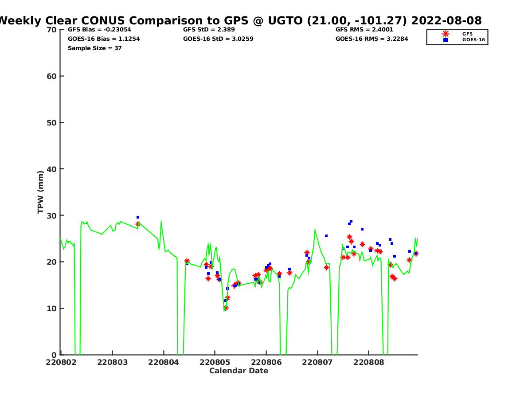Click the Calendar Date x-axis label
Viewport: 532px width, 399px height.
239,371
